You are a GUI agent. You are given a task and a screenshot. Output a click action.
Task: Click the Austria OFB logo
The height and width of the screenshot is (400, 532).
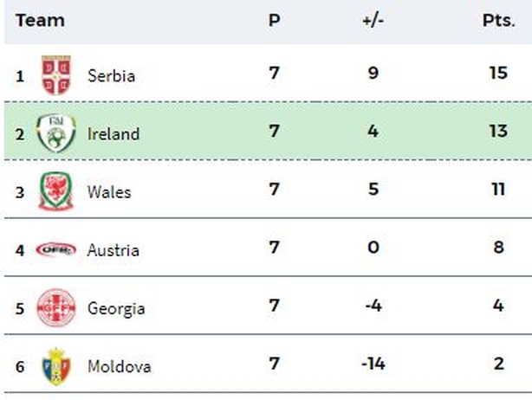(56, 250)
